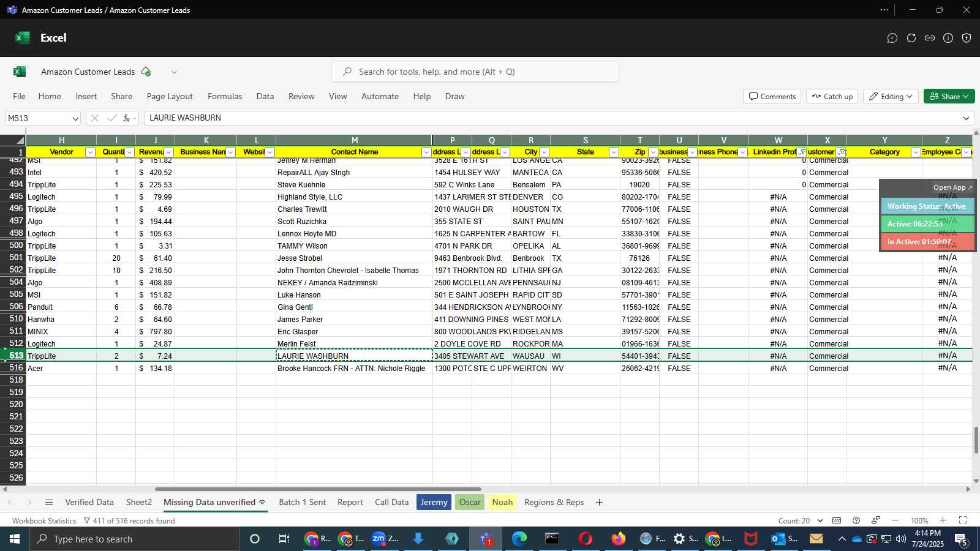Click the Comments button
The width and height of the screenshot is (980, 551).
point(772,97)
